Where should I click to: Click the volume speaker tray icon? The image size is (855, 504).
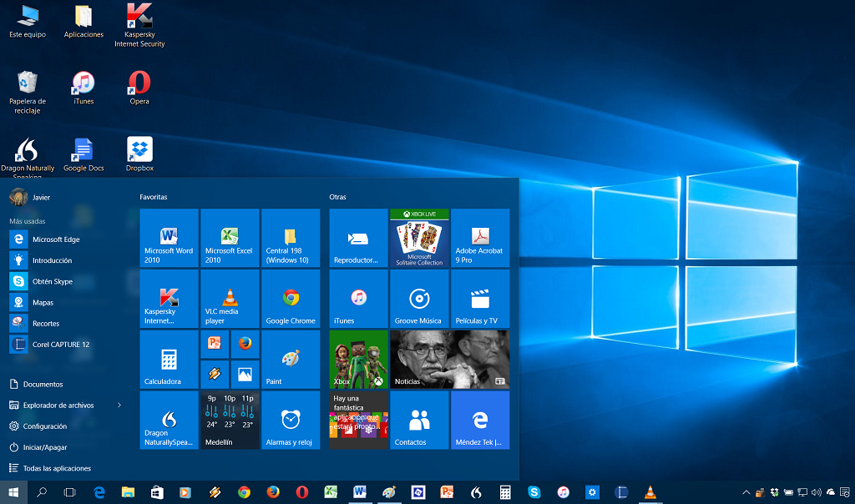pyautogui.click(x=817, y=492)
